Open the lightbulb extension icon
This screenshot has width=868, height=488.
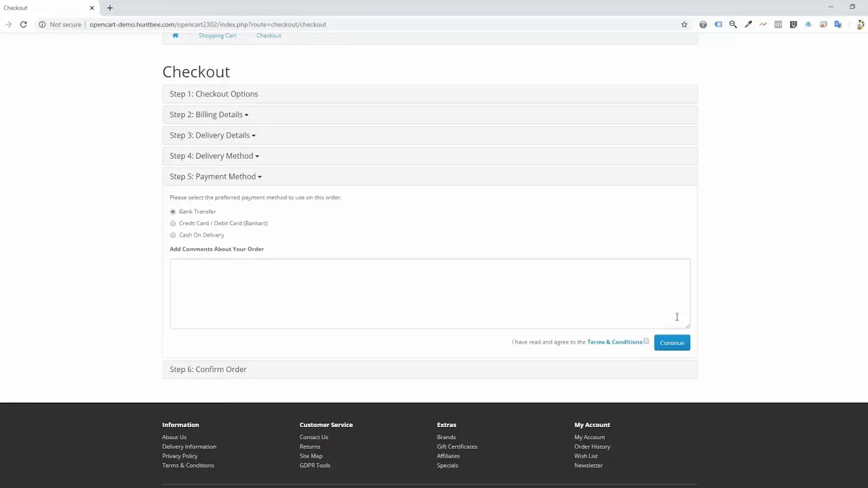pyautogui.click(x=793, y=24)
